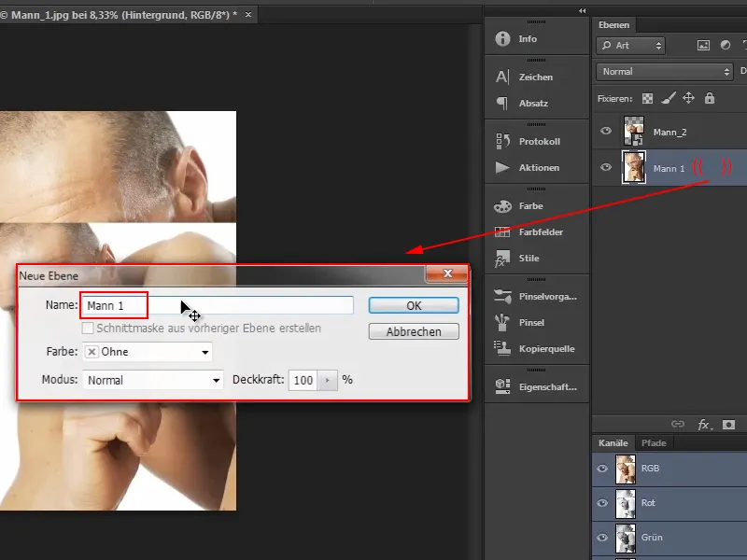
Task: Collapse the panels with the double arrow
Action: tap(582, 10)
